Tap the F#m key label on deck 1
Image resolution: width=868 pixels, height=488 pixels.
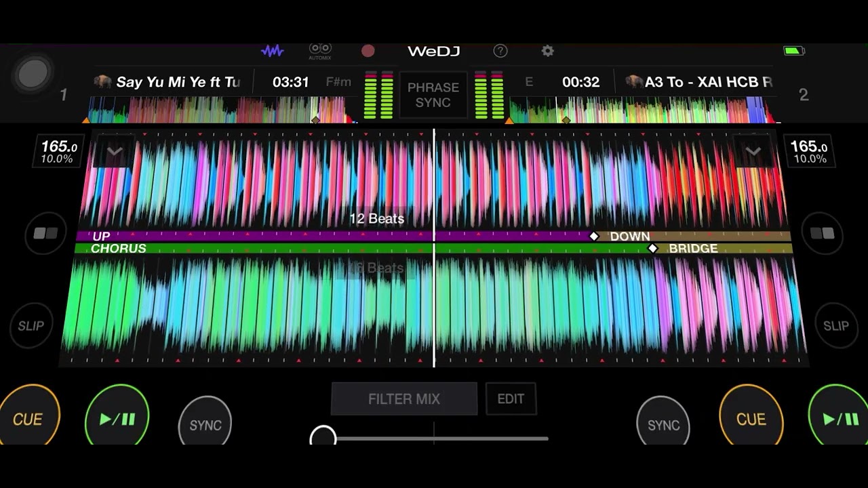click(x=338, y=82)
